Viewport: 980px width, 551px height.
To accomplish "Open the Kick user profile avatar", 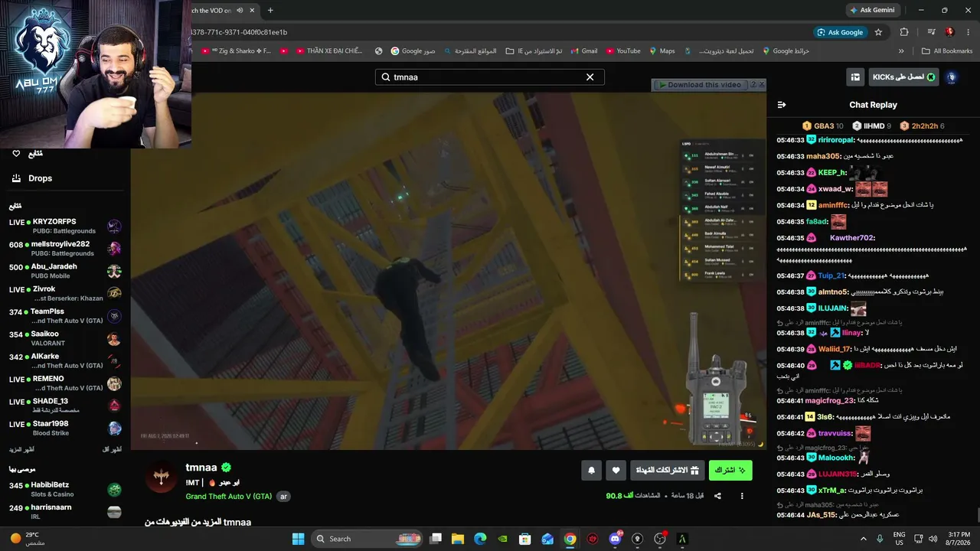I will [x=952, y=77].
